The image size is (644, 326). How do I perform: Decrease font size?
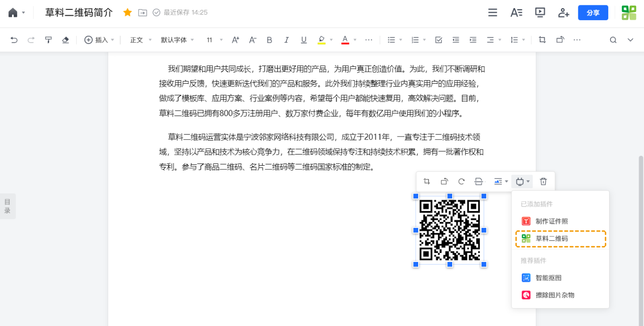click(x=252, y=40)
